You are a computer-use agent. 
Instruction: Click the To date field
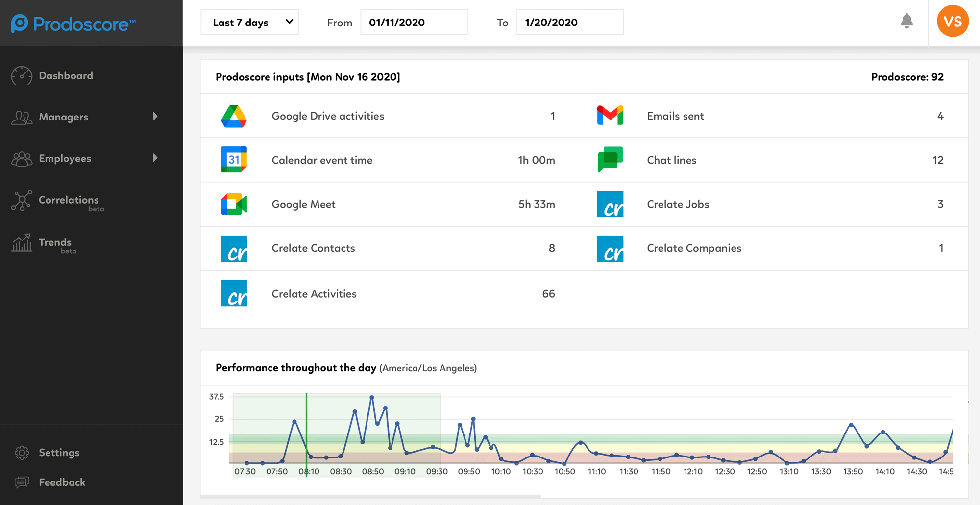pos(569,23)
